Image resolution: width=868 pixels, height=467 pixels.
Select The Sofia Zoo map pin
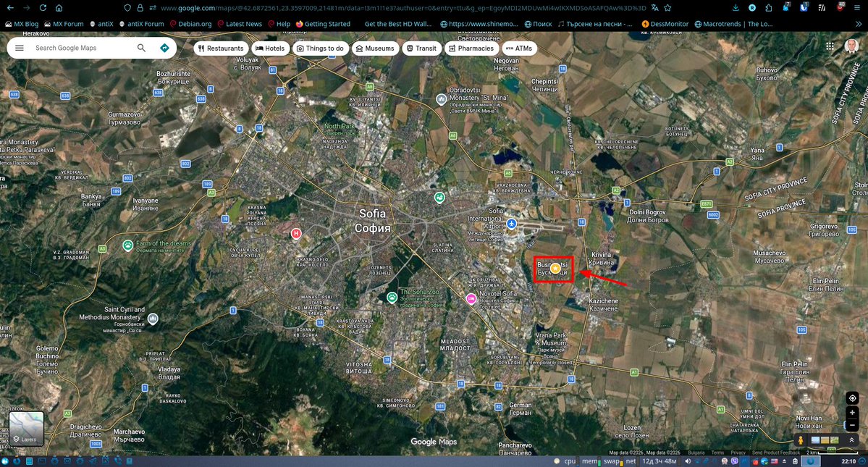click(x=392, y=298)
